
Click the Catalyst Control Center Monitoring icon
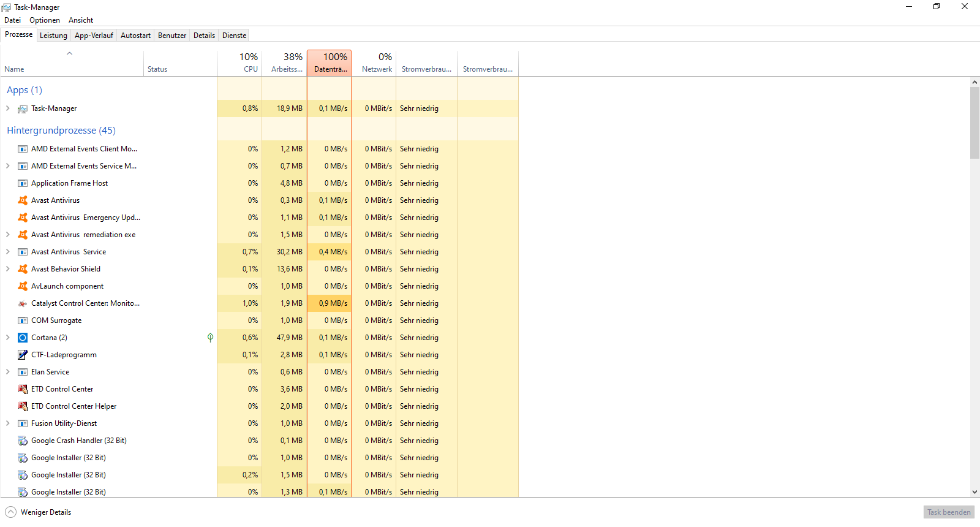click(23, 303)
